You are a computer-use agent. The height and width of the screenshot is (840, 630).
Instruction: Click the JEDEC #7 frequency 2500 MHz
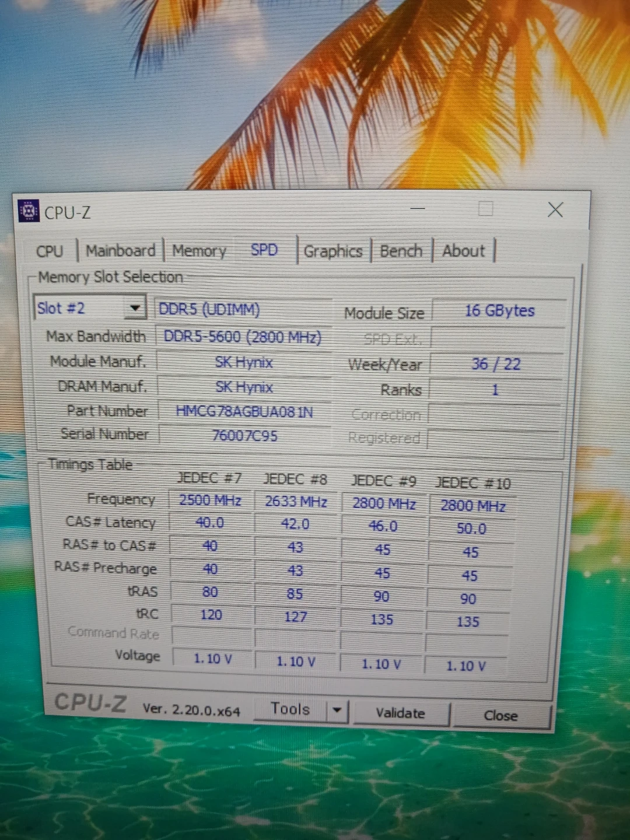210,501
